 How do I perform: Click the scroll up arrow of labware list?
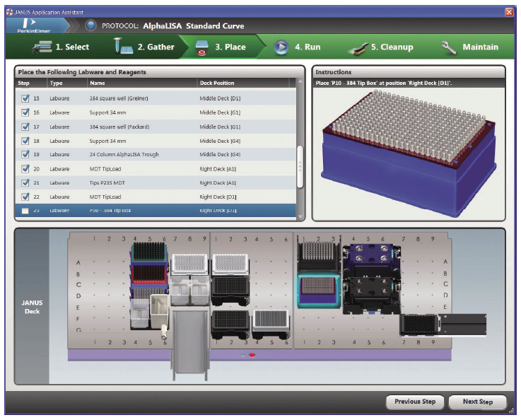point(300,82)
